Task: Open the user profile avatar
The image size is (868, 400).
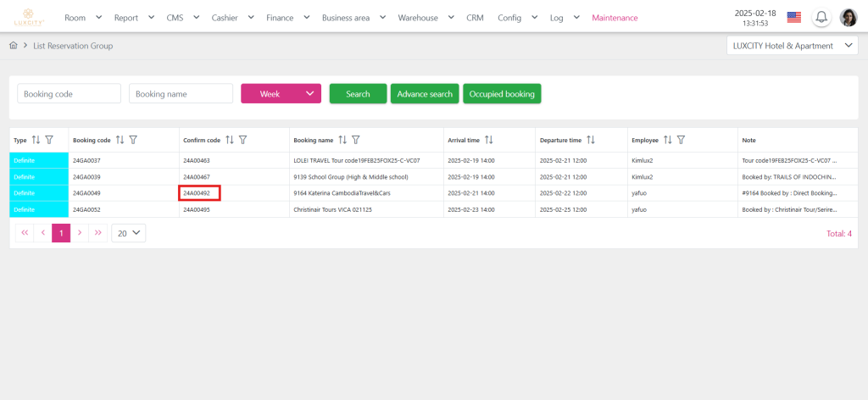Action: coord(848,18)
